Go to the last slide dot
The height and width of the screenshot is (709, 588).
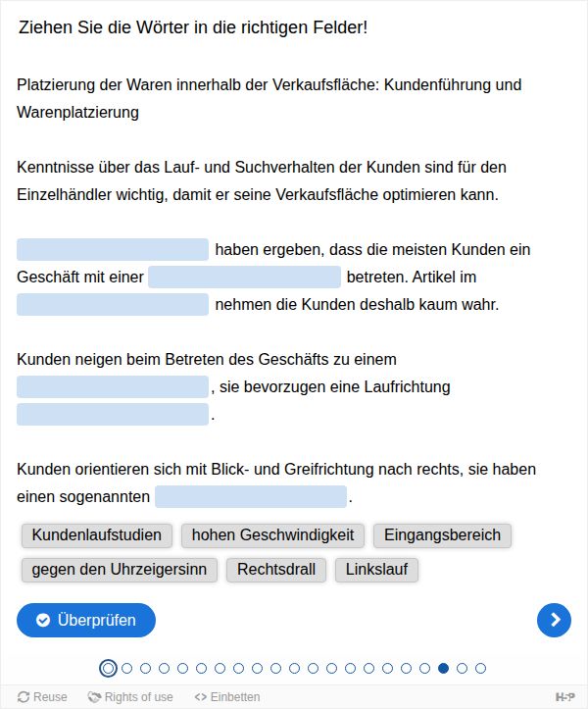480,668
